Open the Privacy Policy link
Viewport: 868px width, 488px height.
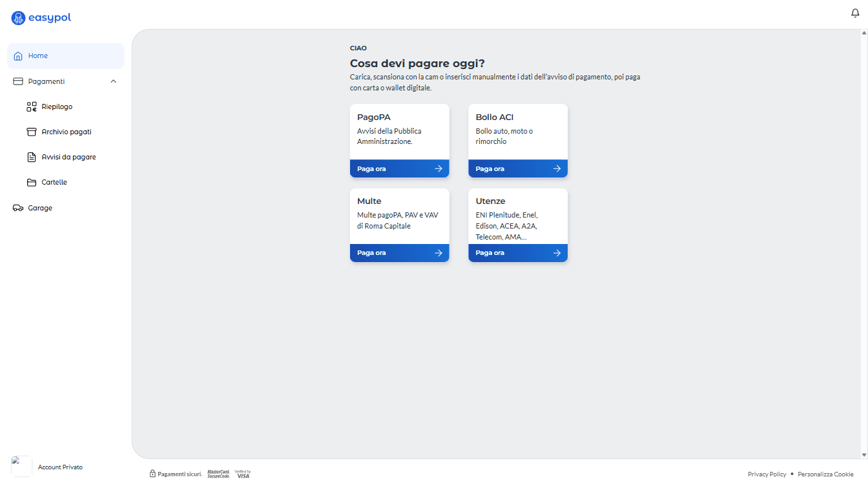coord(767,474)
